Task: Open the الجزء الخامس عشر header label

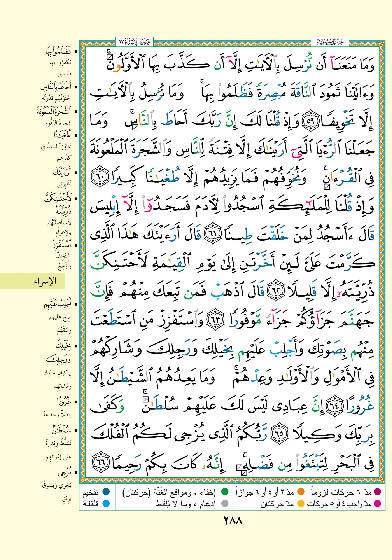Action: pyautogui.click(x=330, y=42)
